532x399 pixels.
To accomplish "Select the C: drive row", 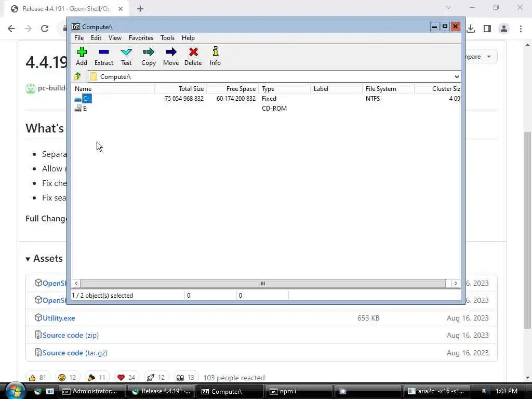I will click(266, 98).
